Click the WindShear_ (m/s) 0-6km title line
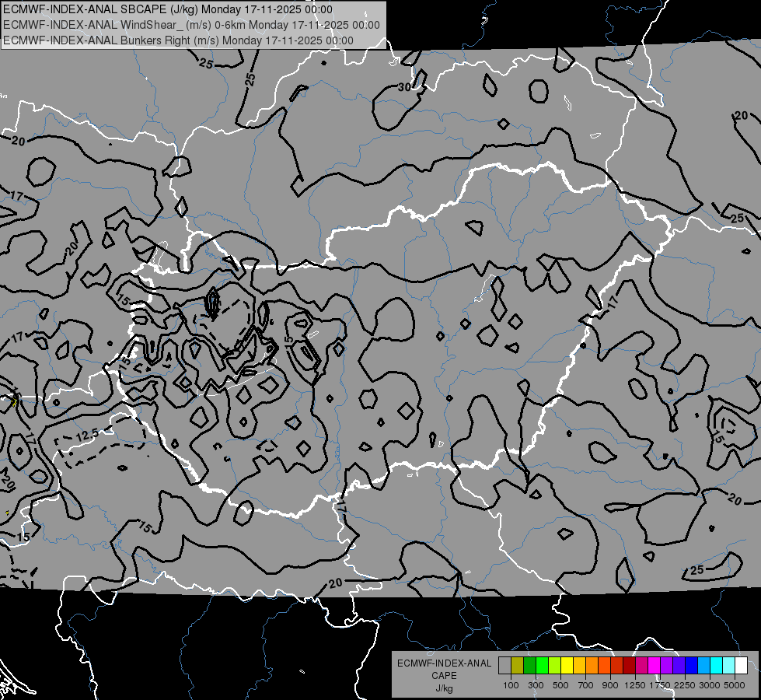Viewport: 761px width, 700px height. [191, 25]
